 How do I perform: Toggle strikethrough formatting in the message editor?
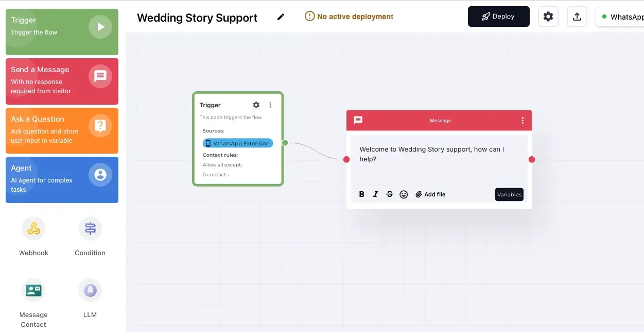(390, 194)
